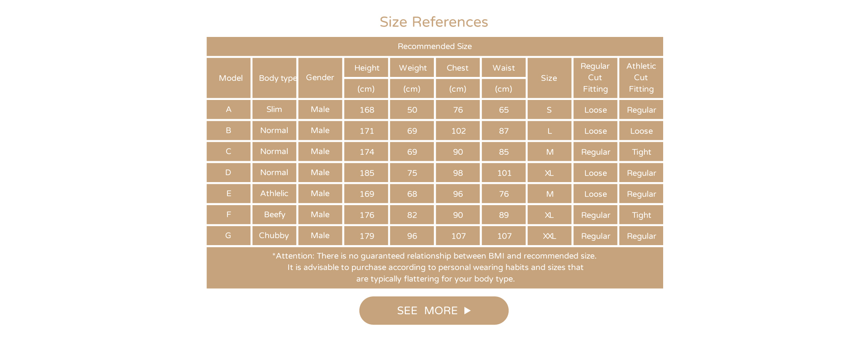
Task: Select the 168 height cell
Action: pos(366,110)
